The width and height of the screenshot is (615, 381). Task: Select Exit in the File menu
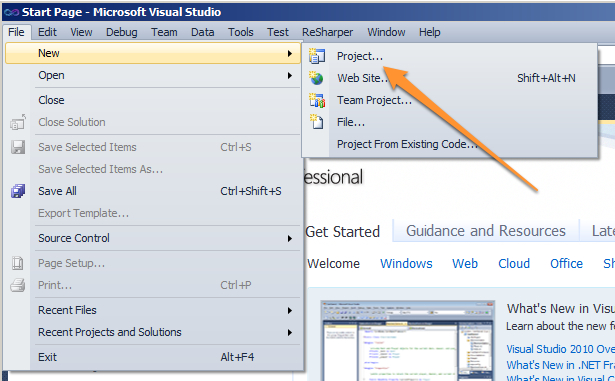[x=153, y=357]
